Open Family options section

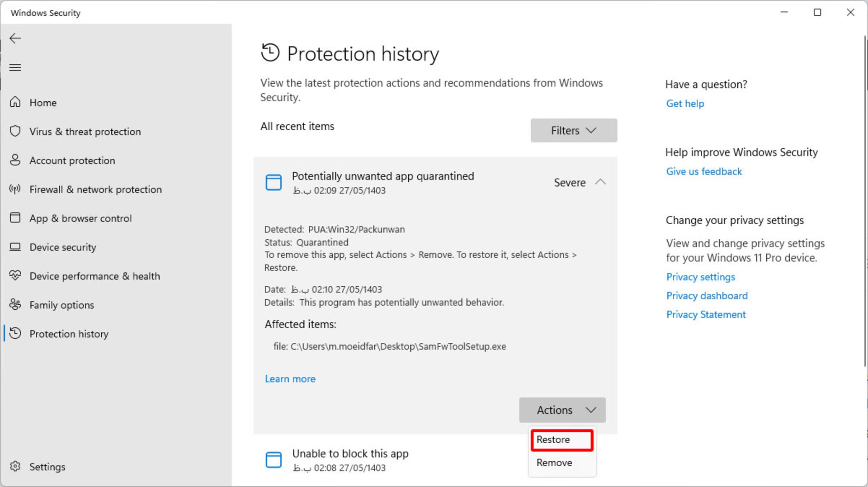[x=61, y=305]
